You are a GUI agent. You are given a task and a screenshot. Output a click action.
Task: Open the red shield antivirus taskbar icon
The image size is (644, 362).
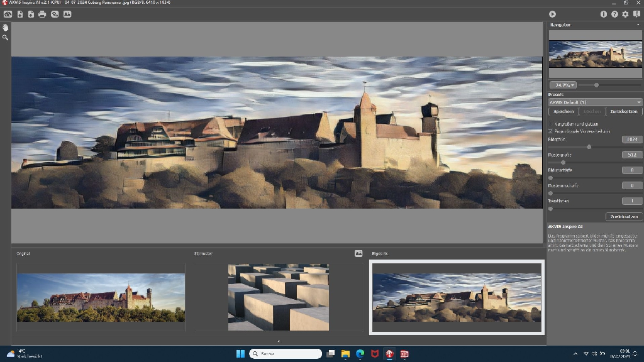[375, 354]
